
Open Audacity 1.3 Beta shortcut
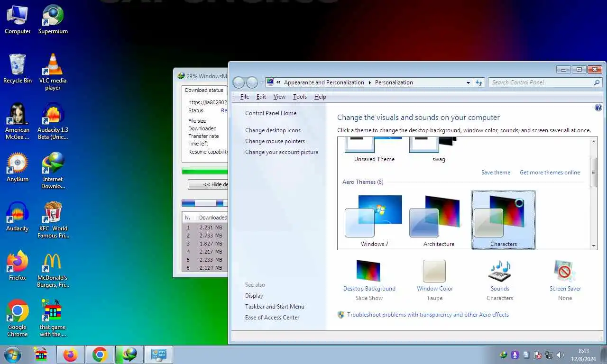point(53,121)
